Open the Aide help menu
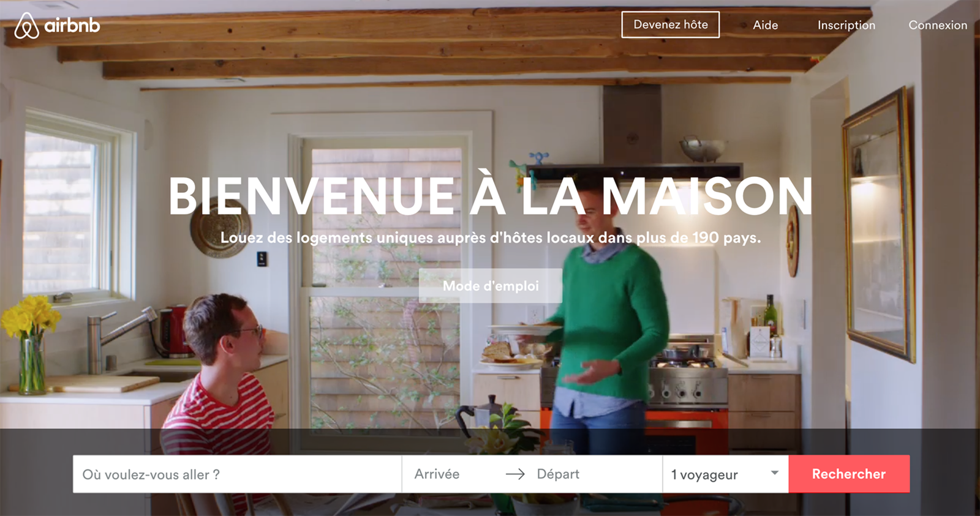 [765, 25]
